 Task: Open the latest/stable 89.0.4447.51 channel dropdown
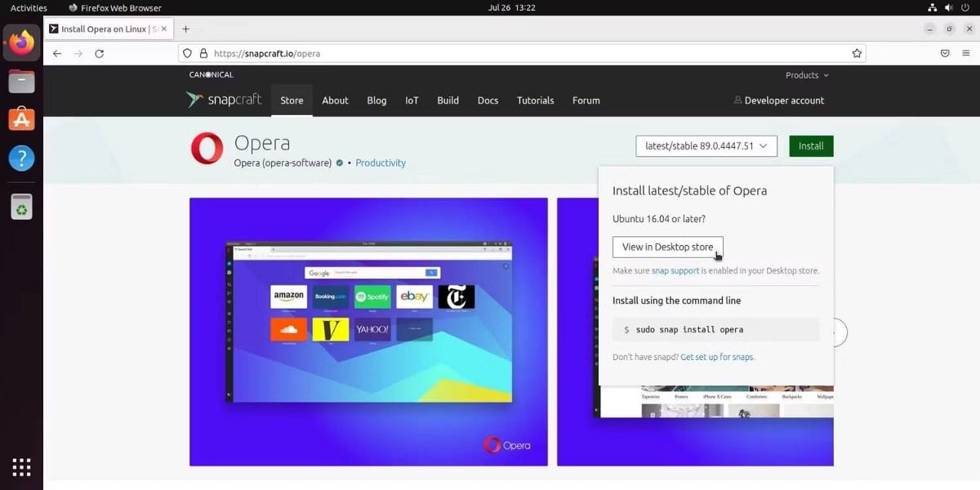(x=706, y=145)
